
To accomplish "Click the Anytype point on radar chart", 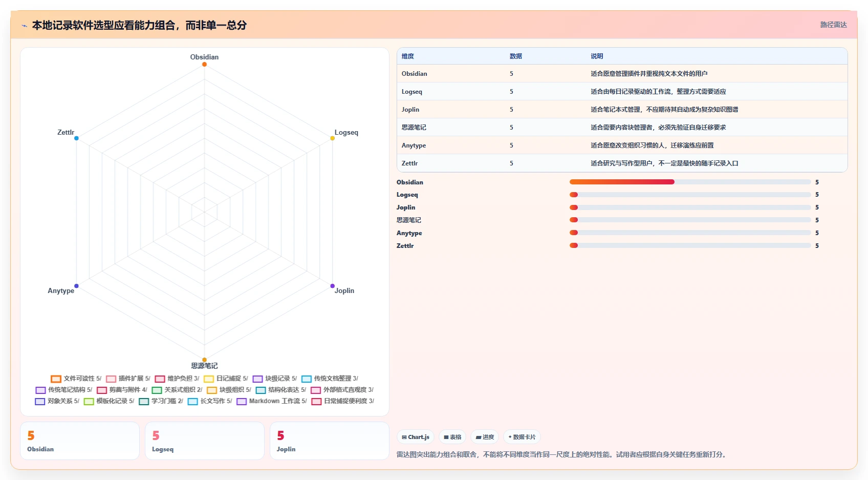I will pyautogui.click(x=76, y=286).
